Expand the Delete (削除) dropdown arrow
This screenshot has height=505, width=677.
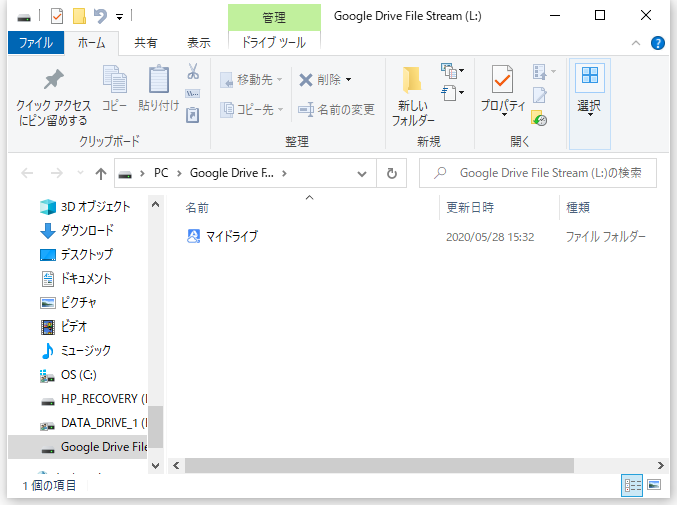click(349, 80)
